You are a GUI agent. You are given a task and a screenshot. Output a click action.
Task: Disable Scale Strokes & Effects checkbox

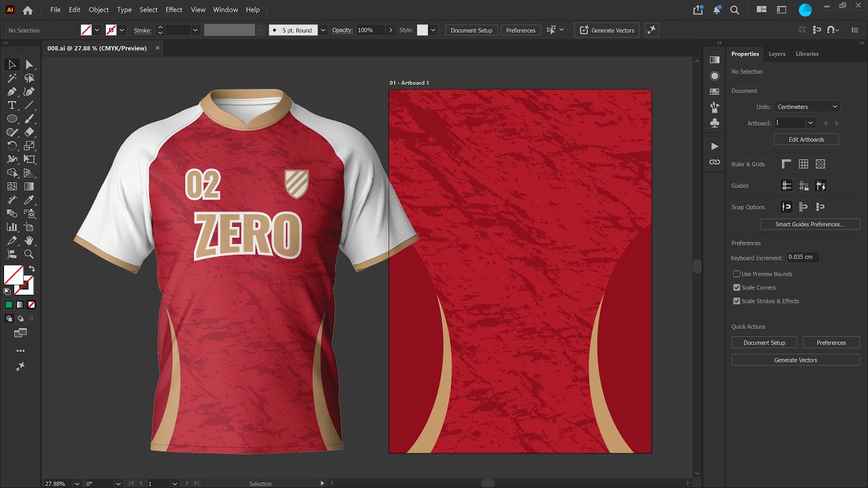(736, 301)
